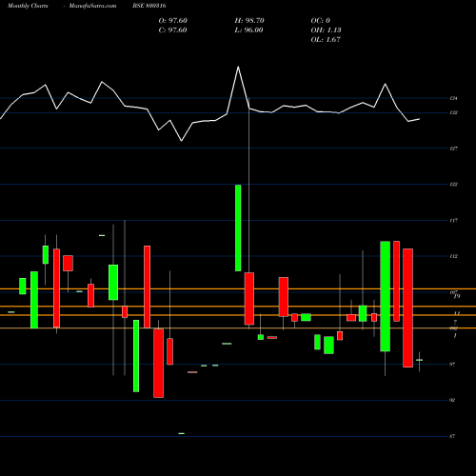Image resolution: width=476 pixels, height=476 pixels.
Task: Click the 127 price axis label
Action: (454, 149)
